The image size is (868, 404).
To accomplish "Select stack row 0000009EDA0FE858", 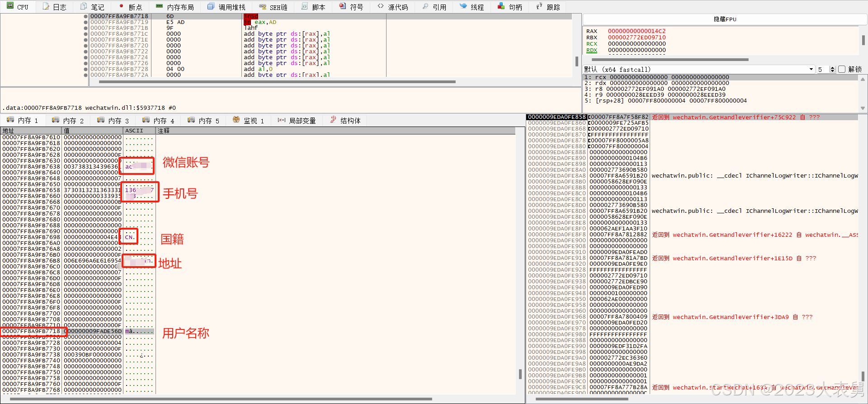I will [x=692, y=117].
